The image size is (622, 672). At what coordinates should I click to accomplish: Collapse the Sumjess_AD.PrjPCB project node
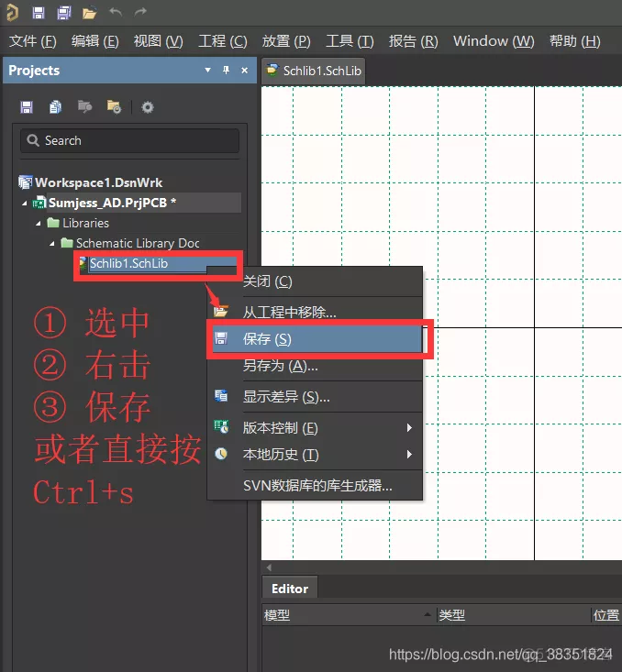click(25, 204)
